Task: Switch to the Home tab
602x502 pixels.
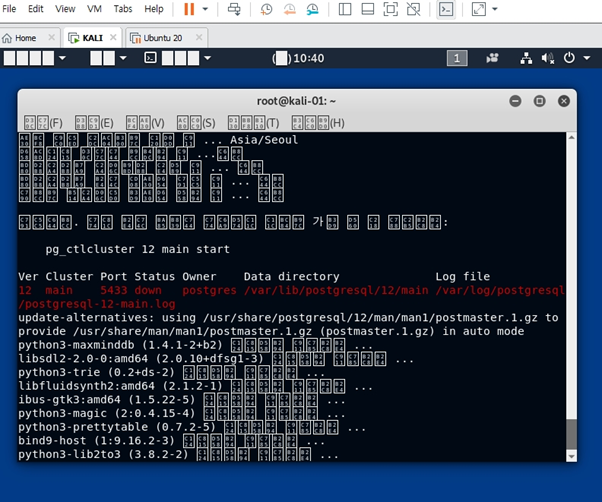Action: coord(25,38)
